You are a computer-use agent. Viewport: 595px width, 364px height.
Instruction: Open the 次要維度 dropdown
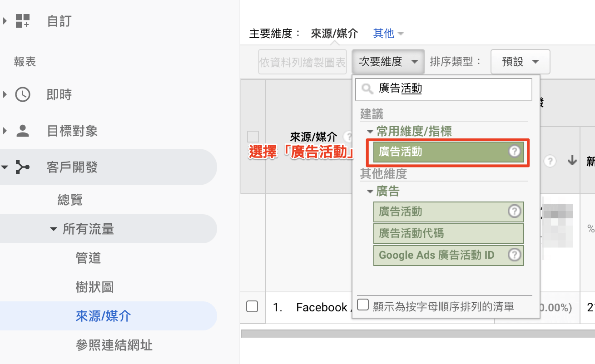pos(388,62)
